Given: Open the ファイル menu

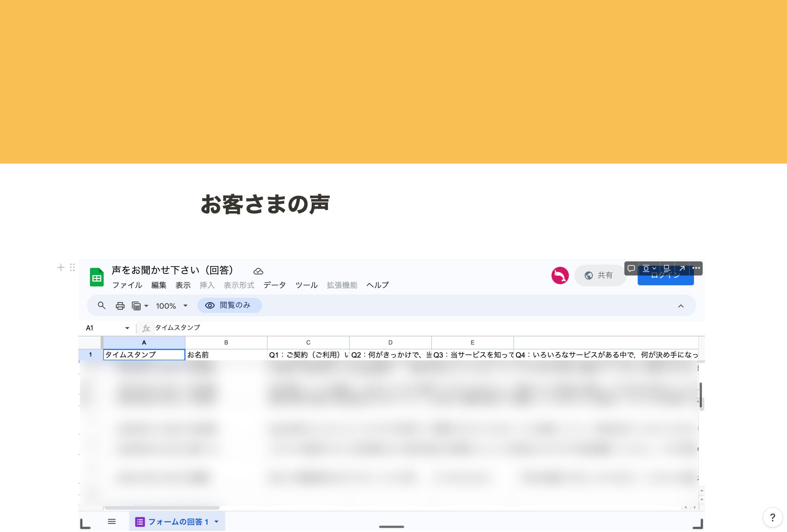Looking at the screenshot, I should (127, 285).
